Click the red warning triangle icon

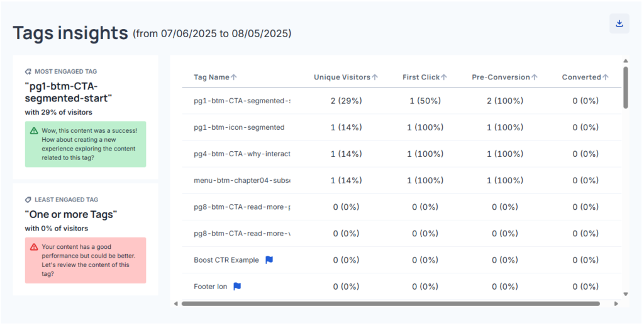[34, 247]
